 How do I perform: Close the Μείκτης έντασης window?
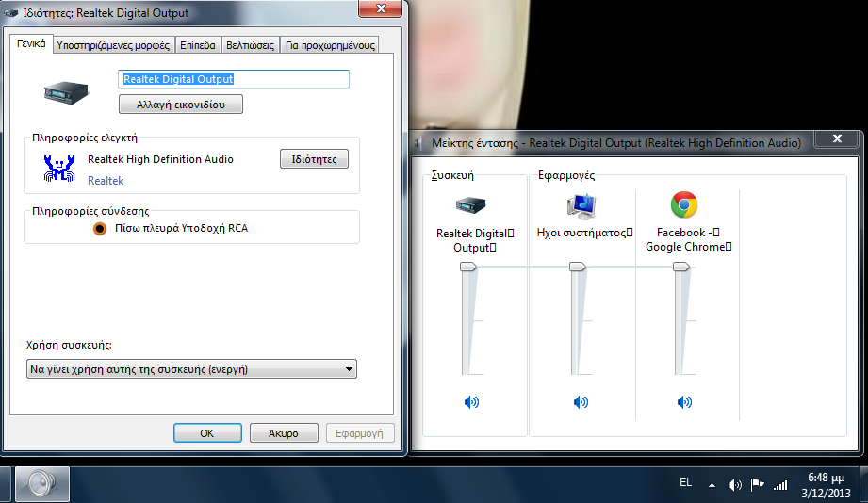(x=837, y=138)
